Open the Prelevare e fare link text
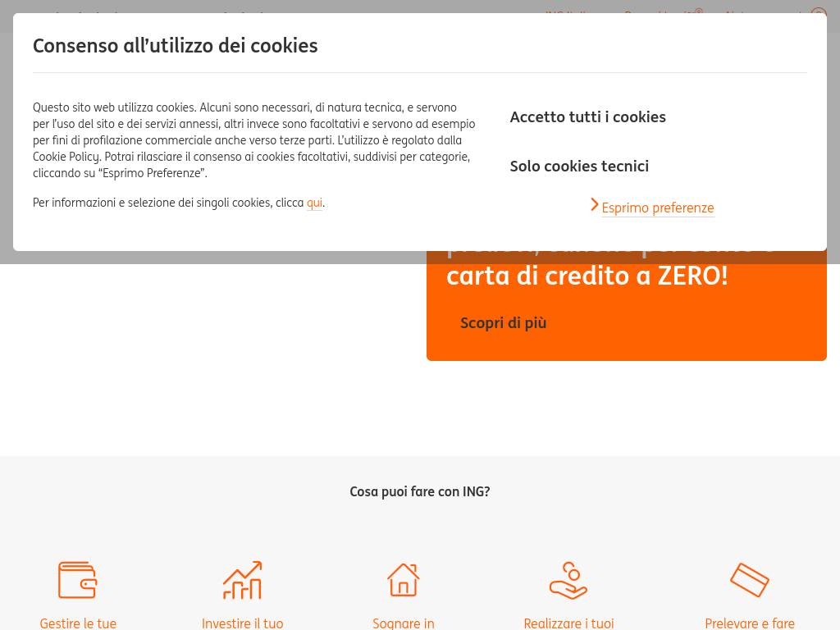 [749, 623]
